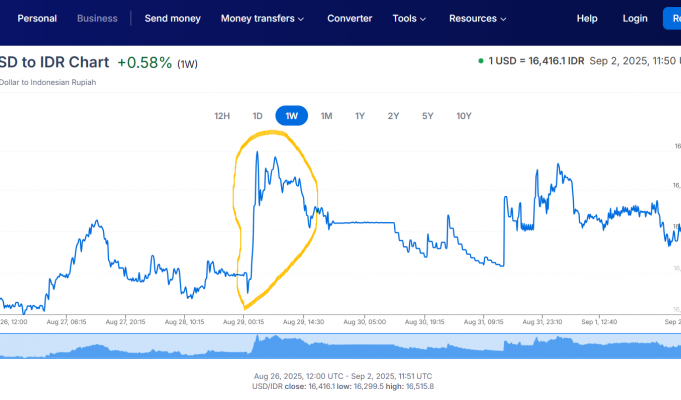681x400 pixels.
Task: Open the Send money page
Action: point(172,18)
